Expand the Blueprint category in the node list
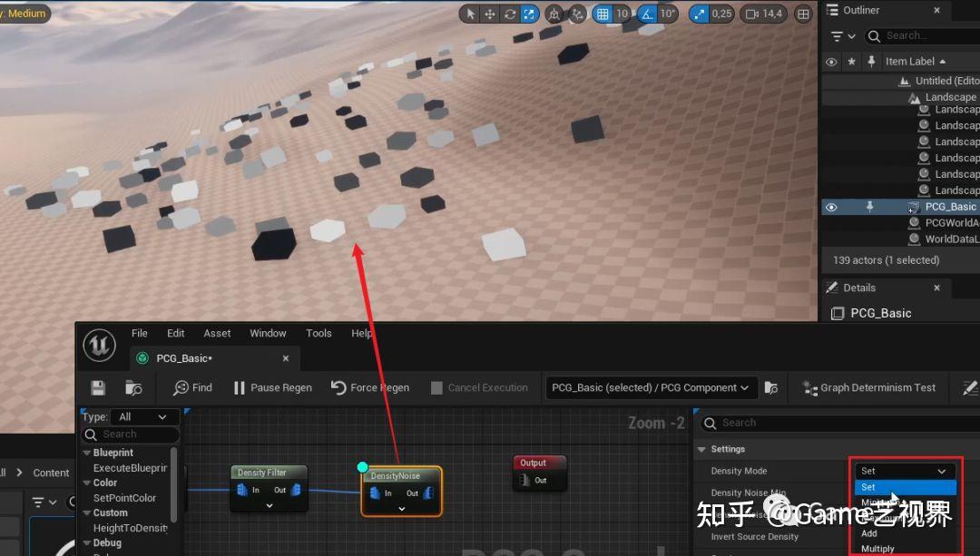980x556 pixels. click(86, 452)
